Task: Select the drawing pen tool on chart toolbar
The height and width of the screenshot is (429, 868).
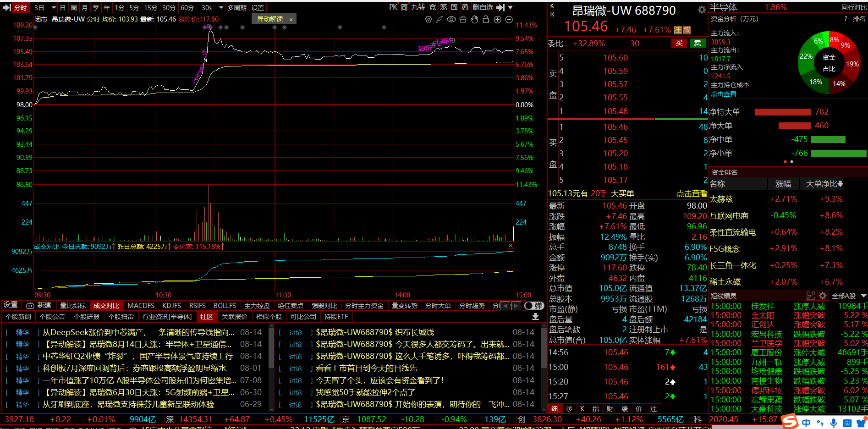Action: click(x=439, y=19)
